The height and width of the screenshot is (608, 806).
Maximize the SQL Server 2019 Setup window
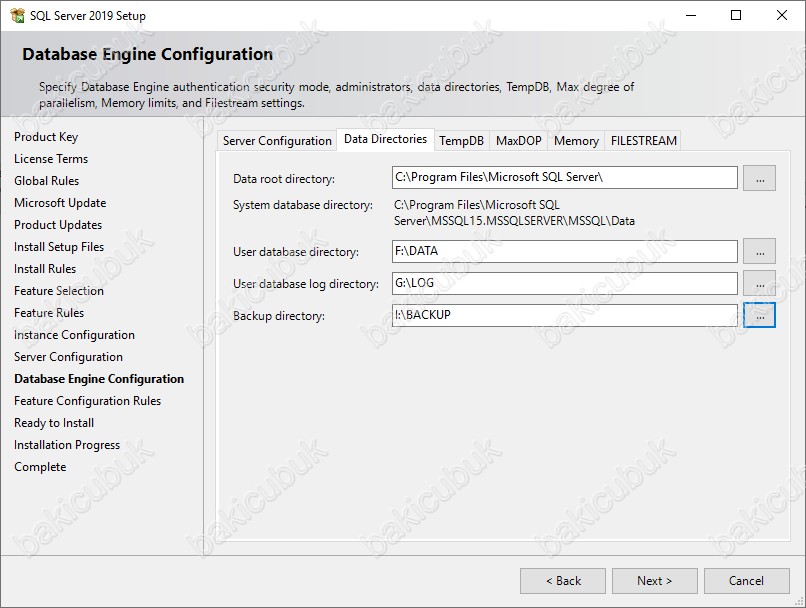point(736,15)
